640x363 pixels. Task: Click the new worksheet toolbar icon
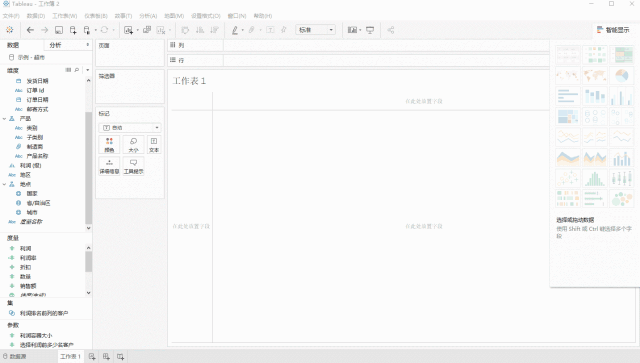[x=128, y=30]
